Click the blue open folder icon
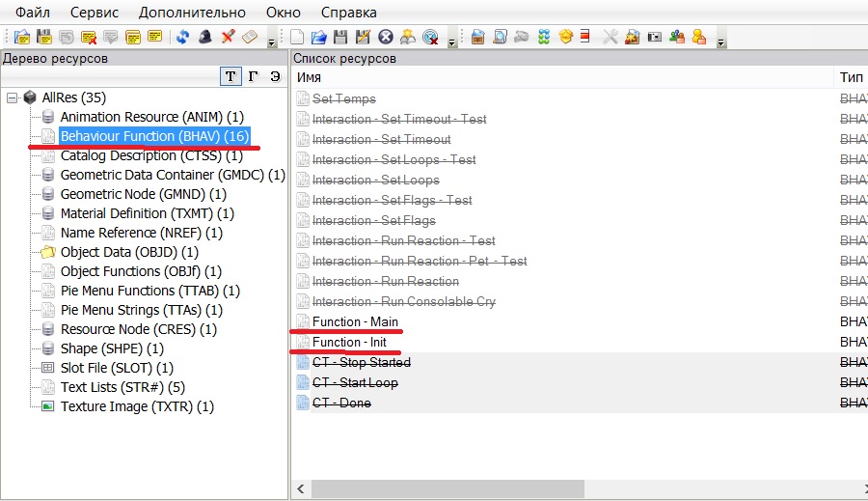 click(318, 37)
